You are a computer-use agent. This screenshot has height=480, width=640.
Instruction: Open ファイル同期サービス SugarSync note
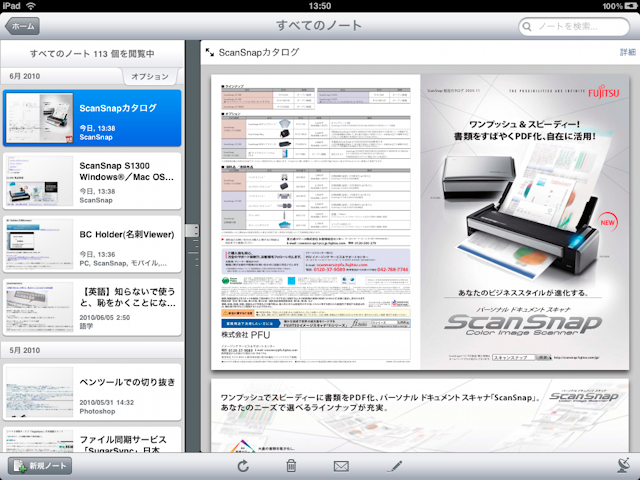92,440
